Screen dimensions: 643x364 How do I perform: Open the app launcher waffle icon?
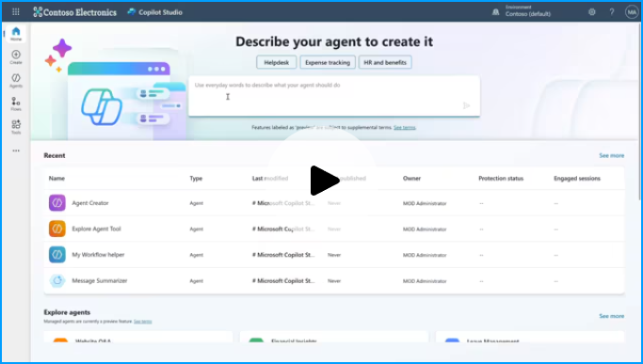point(16,12)
